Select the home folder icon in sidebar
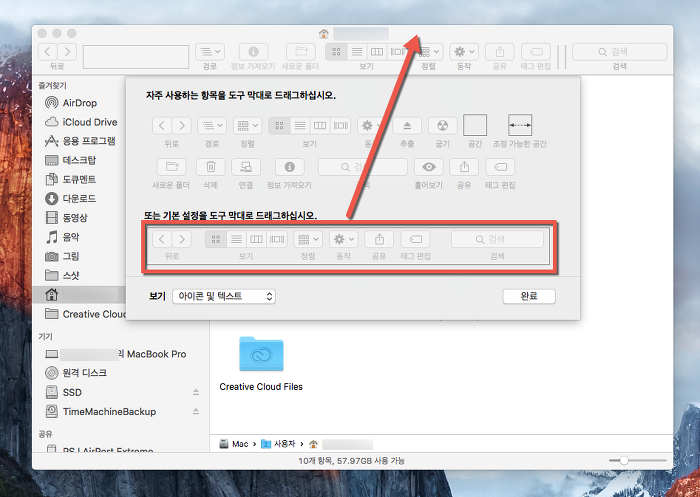The height and width of the screenshot is (497, 700). (52, 295)
